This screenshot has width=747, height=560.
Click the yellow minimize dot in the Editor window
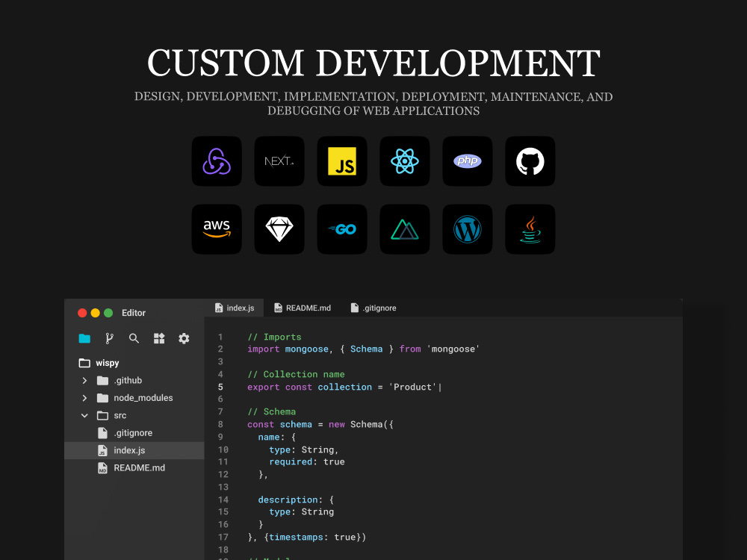tap(96, 313)
